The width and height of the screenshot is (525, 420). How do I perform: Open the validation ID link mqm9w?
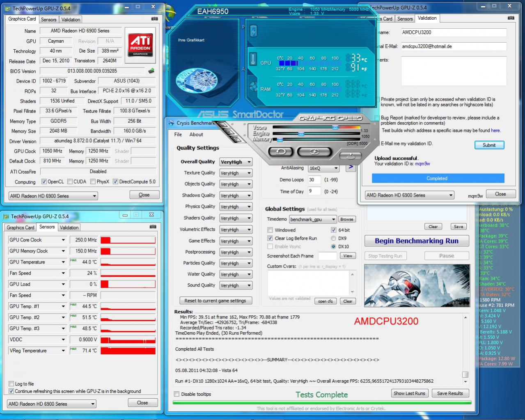(x=422, y=163)
